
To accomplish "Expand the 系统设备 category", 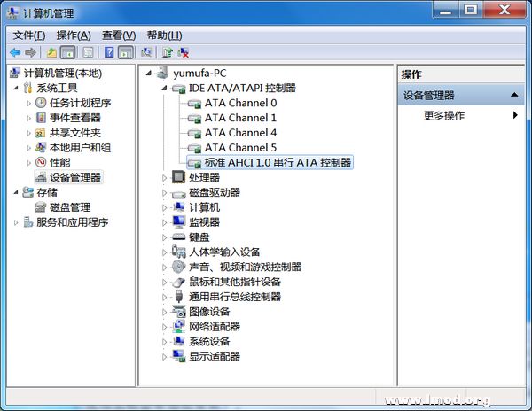I will point(164,342).
